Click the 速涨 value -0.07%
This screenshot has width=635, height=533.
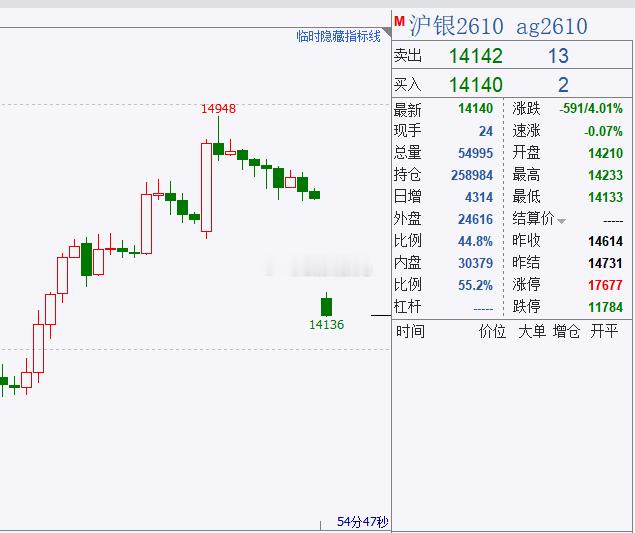pos(603,131)
